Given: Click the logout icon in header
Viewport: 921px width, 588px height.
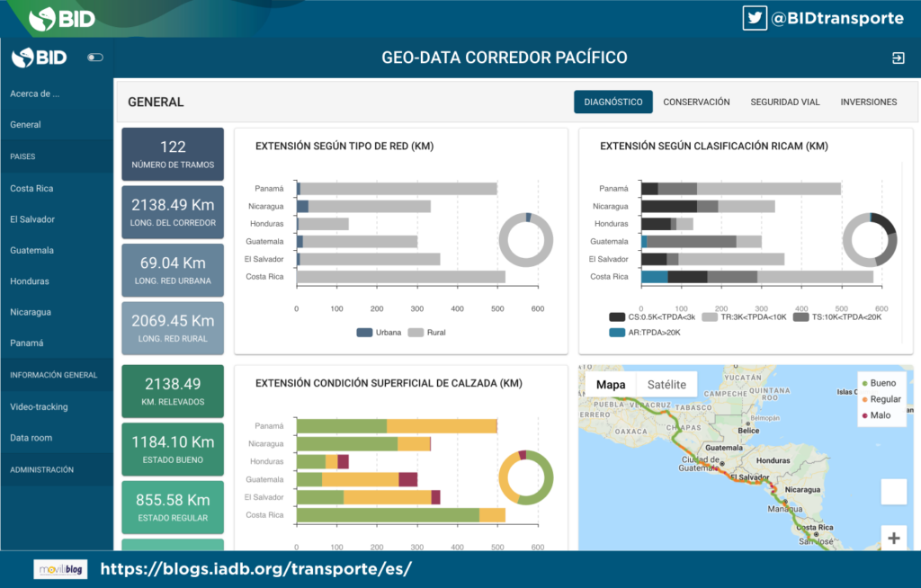Looking at the screenshot, I should coord(898,58).
